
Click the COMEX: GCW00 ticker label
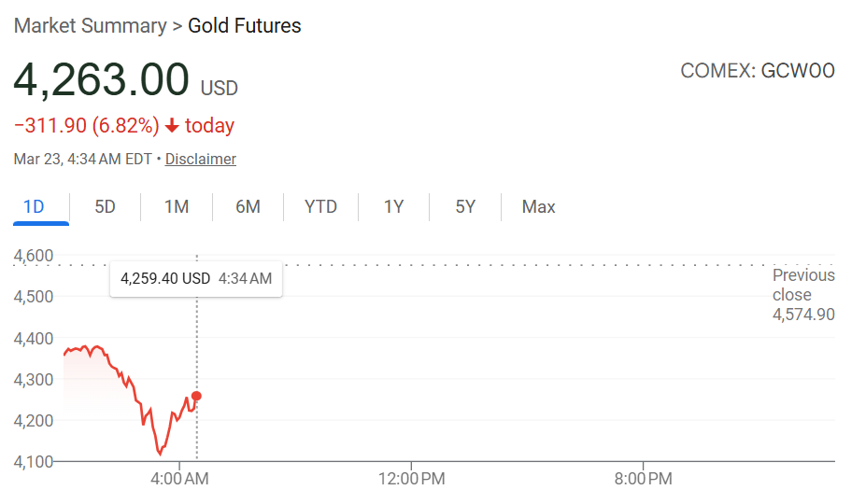coord(758,71)
